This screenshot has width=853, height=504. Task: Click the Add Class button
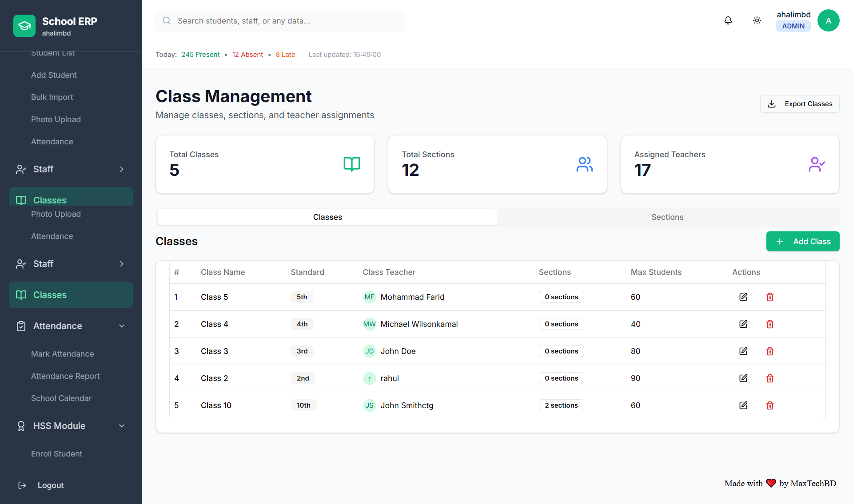803,242
